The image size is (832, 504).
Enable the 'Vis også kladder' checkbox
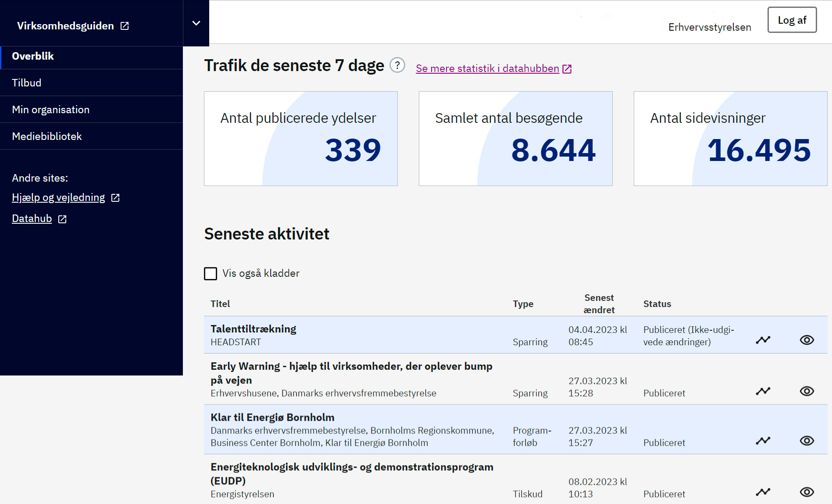pyautogui.click(x=211, y=273)
